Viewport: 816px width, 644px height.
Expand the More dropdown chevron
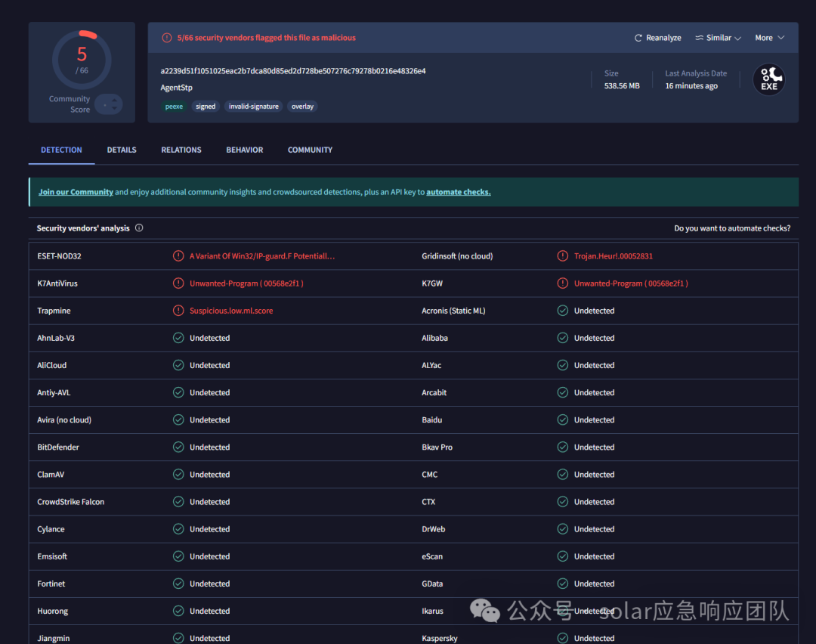pyautogui.click(x=780, y=38)
